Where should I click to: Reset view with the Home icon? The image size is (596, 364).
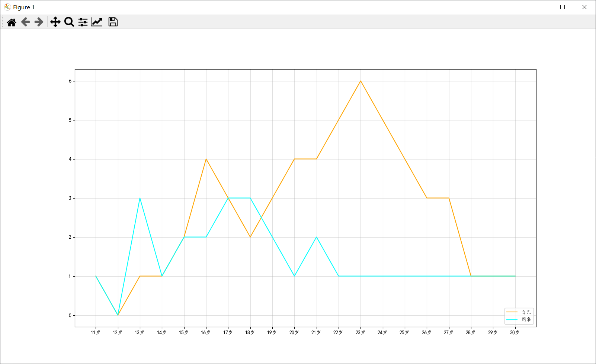pos(12,22)
